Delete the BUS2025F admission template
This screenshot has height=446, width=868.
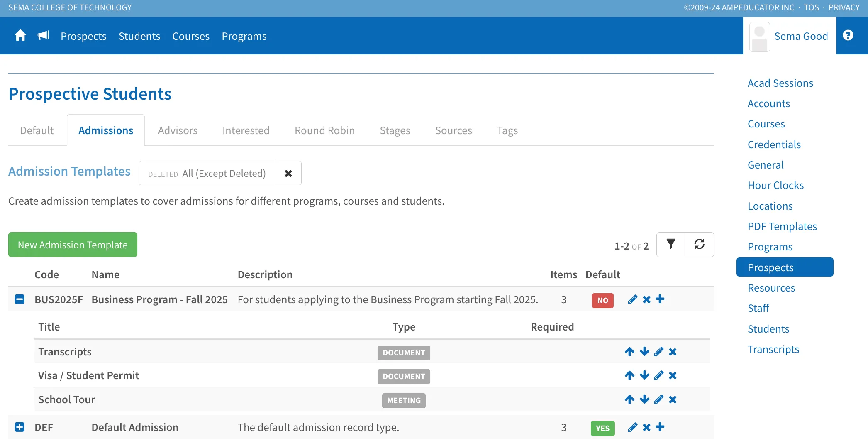click(646, 299)
